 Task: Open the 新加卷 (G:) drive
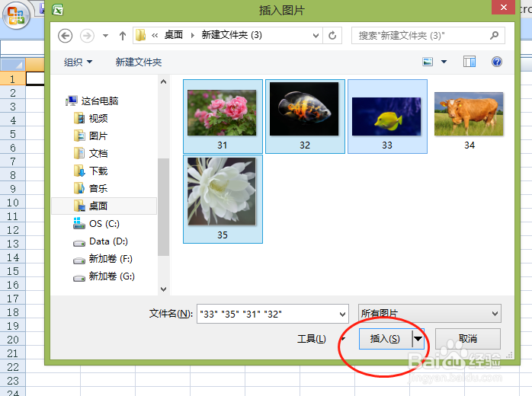tap(104, 276)
